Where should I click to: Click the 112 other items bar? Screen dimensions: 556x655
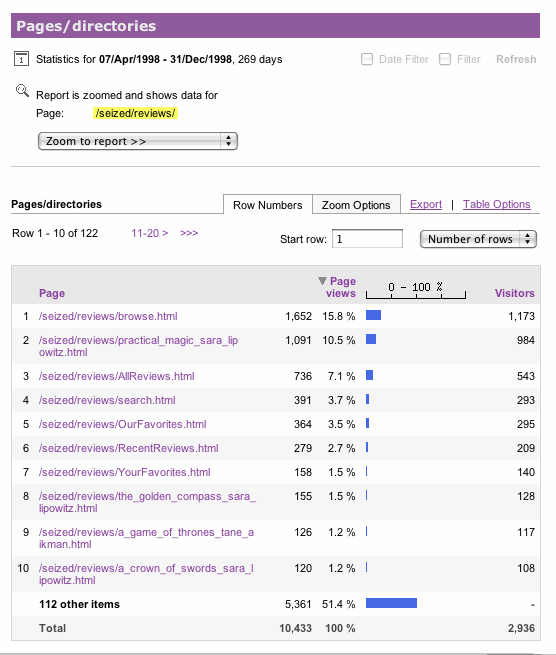391,603
